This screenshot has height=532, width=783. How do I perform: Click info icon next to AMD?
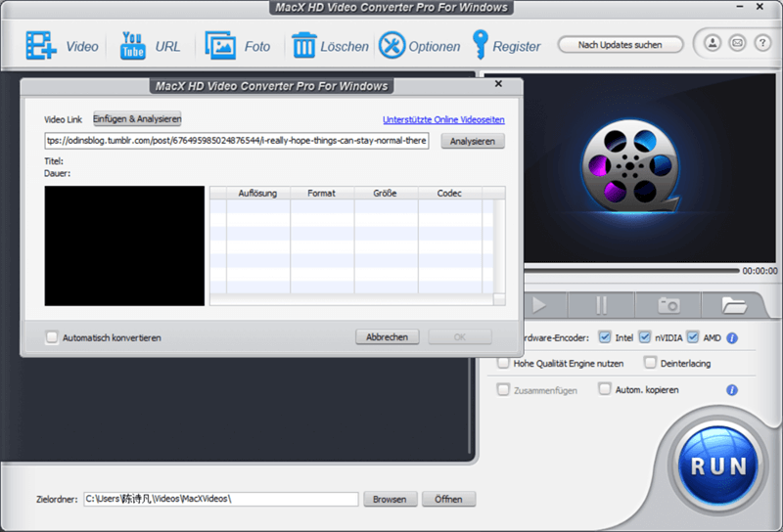click(x=731, y=337)
